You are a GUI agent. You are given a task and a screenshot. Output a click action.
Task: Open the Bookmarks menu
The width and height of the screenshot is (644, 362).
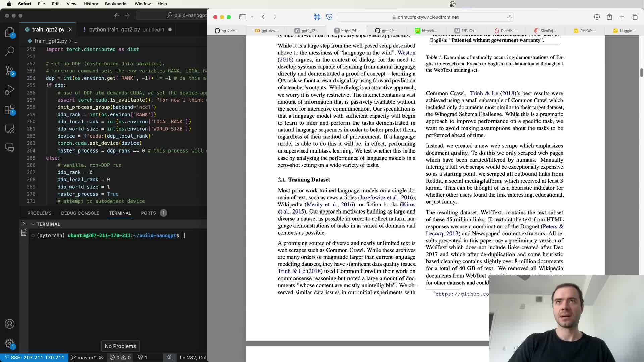click(116, 4)
